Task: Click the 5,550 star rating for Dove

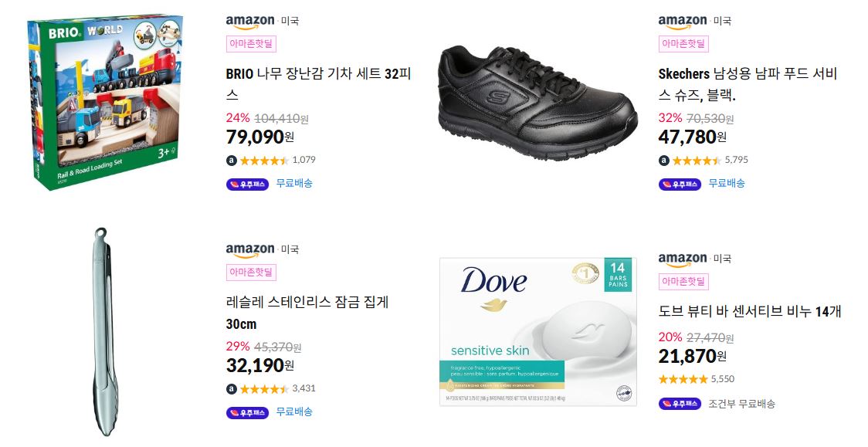Action: coord(697,379)
